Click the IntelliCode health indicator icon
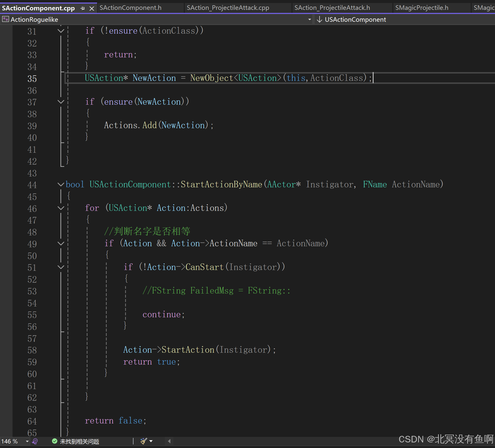Screen dimensions: 495x448 [35, 441]
